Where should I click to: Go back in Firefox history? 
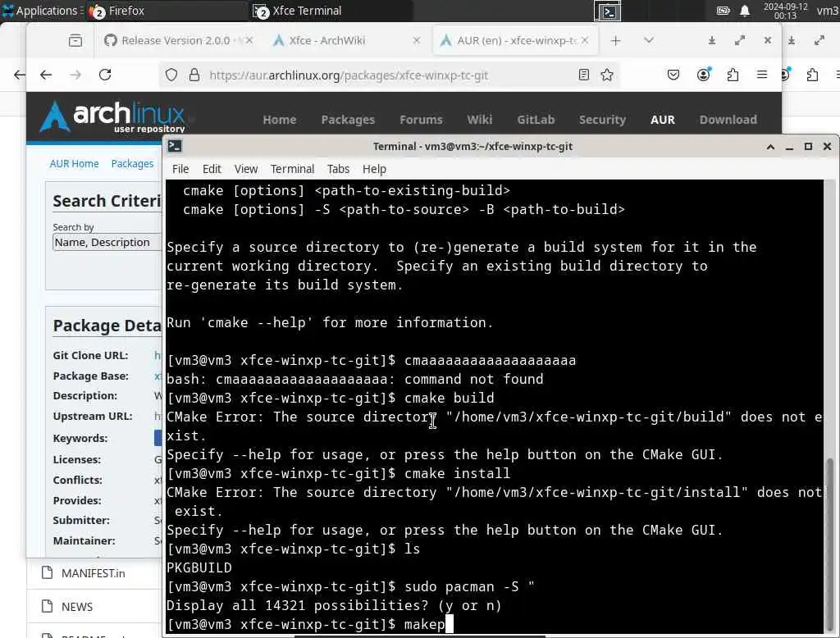click(46, 75)
